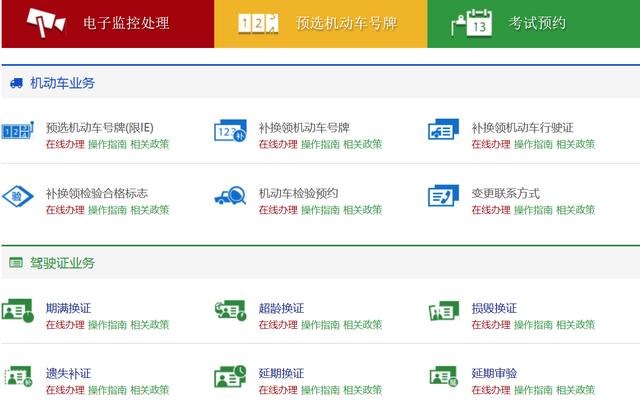Screen dimensions: 640x400
Task: Open 补换领机动车行驶证 service title
Action: 522,128
